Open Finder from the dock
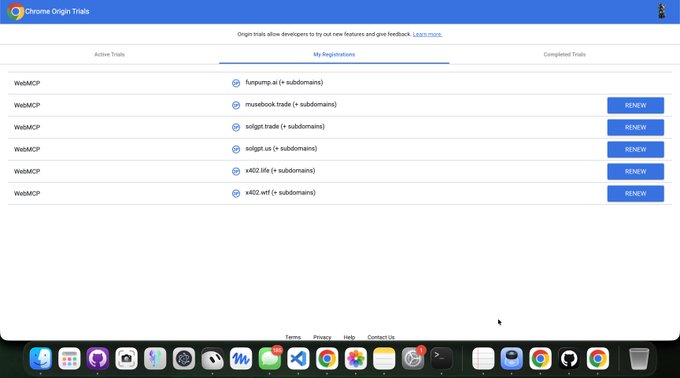The height and width of the screenshot is (378, 680). click(41, 358)
